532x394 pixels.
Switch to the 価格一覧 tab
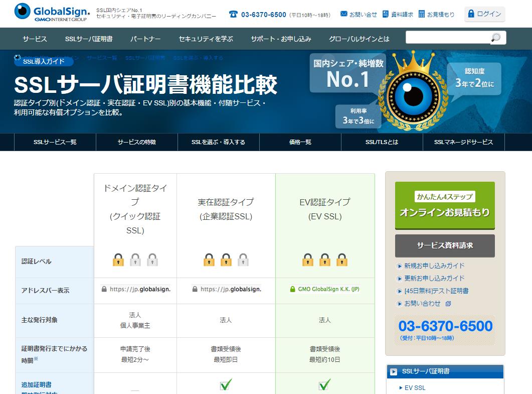(x=300, y=142)
